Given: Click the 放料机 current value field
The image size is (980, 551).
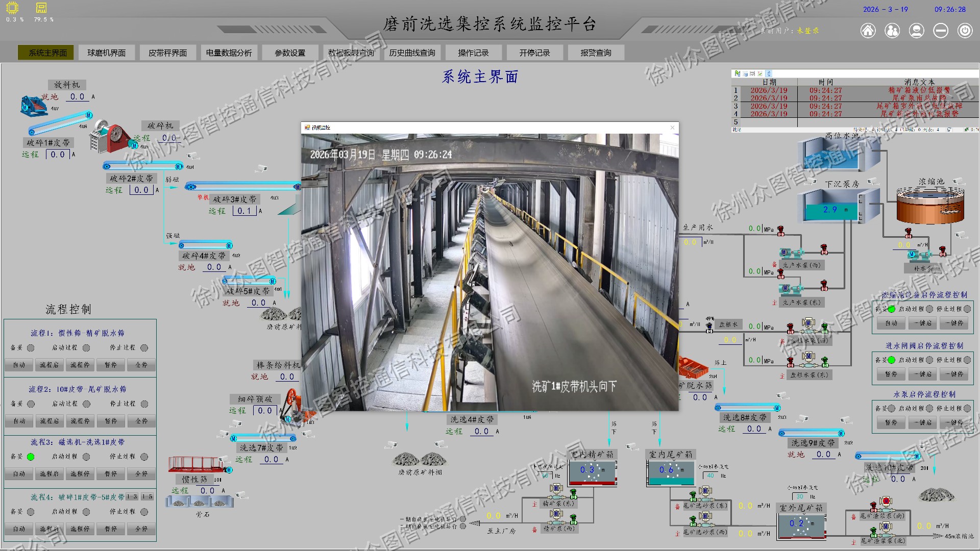Looking at the screenshot, I should point(78,97).
